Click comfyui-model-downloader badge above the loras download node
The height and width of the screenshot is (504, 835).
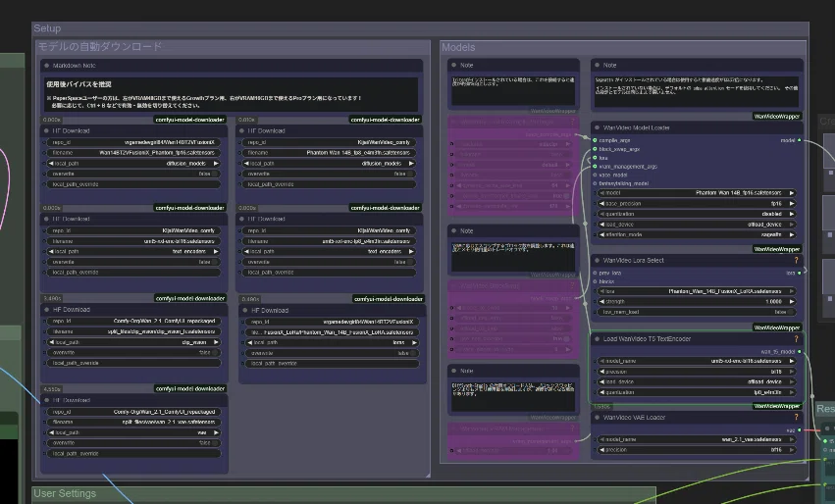(x=389, y=298)
